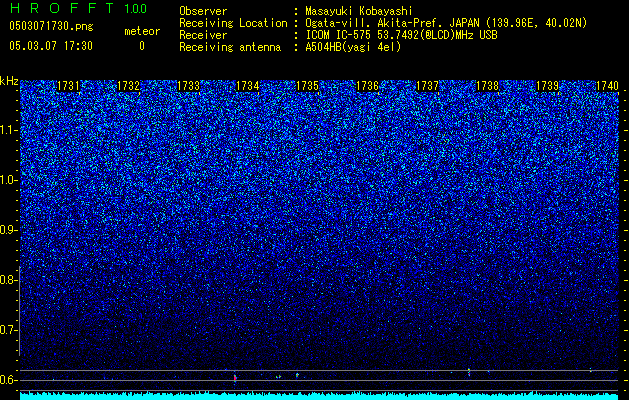Click the A504HB(yagi 4el) antenna text

pos(353,47)
